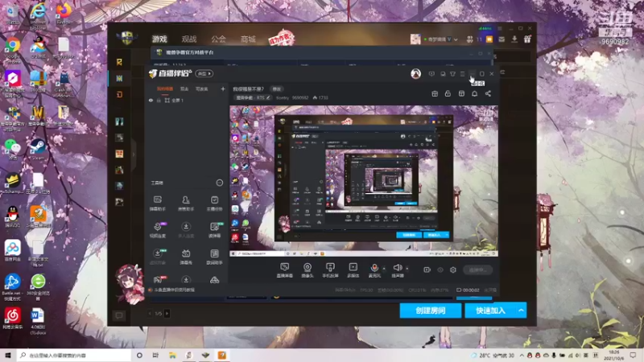Screen dimensions: 644x362
Task: Open the gift icon in platform header
Action: tap(527, 39)
